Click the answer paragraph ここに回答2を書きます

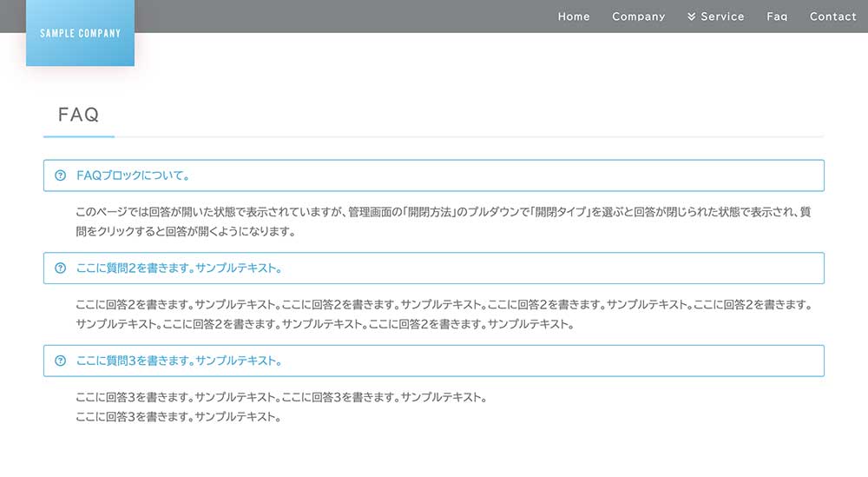[443, 315]
